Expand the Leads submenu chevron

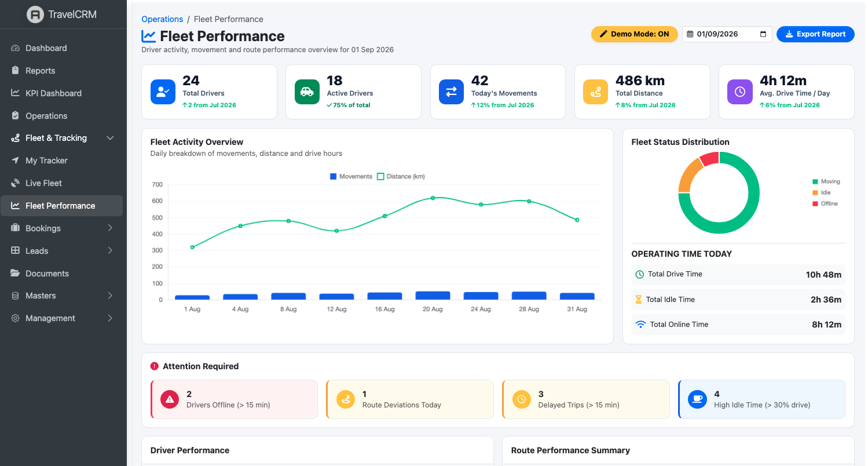point(110,250)
